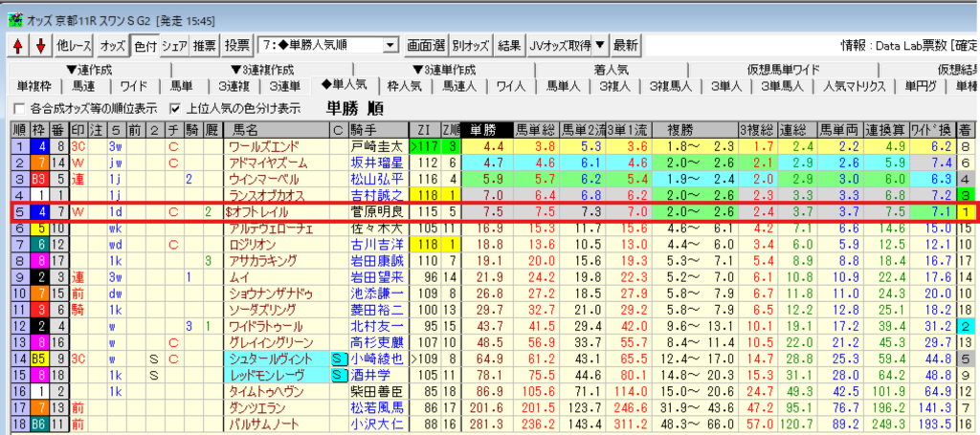Uncheck 上位人気の色分け表示 checkbox

point(174,107)
